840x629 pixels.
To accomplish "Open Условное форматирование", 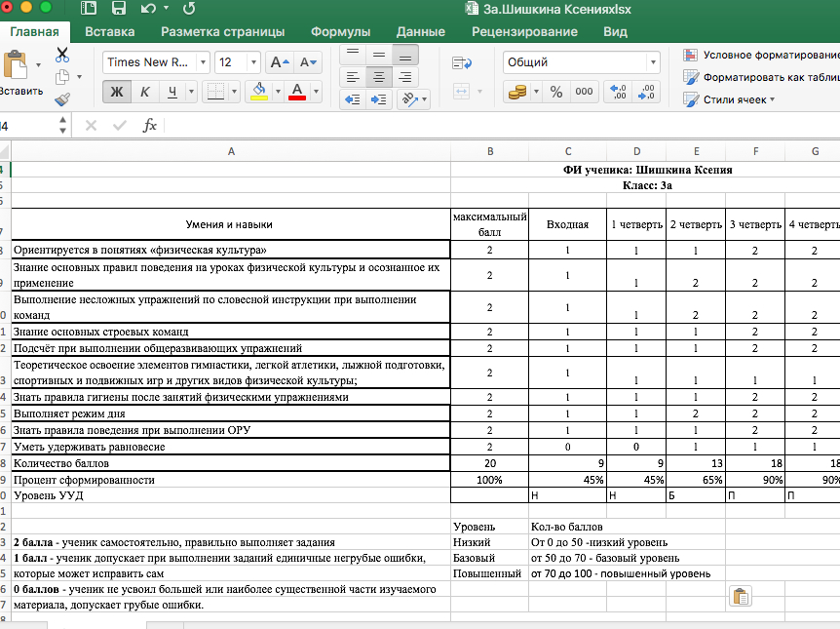I will click(761, 55).
